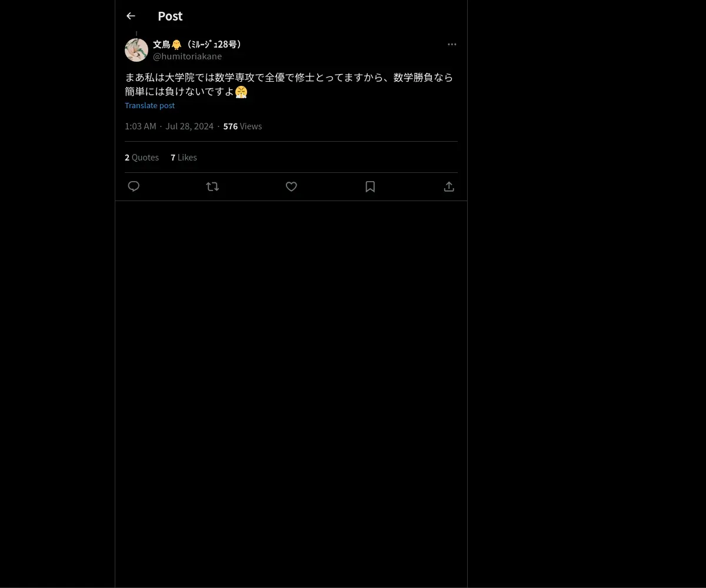
Task: Bookmark this post
Action: tap(370, 186)
